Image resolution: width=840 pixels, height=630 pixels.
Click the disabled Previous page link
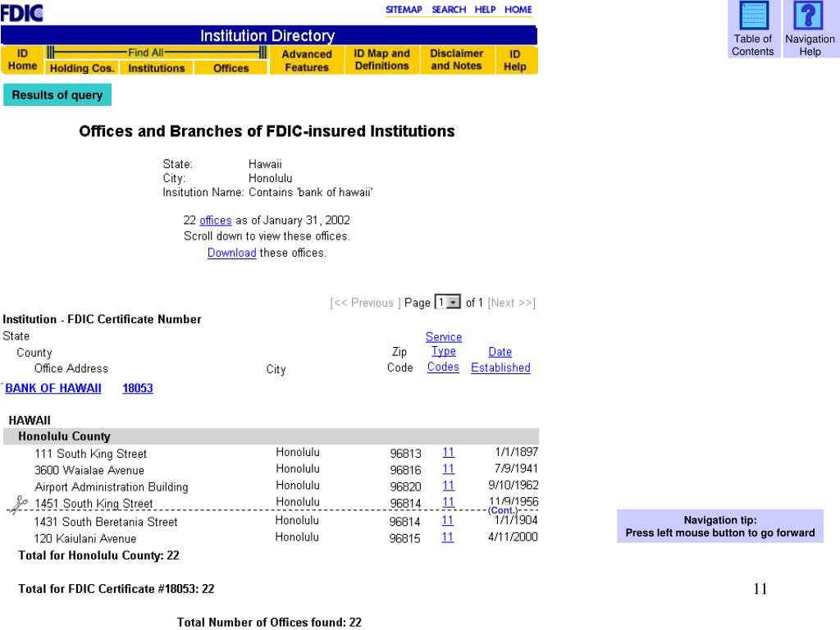365,303
